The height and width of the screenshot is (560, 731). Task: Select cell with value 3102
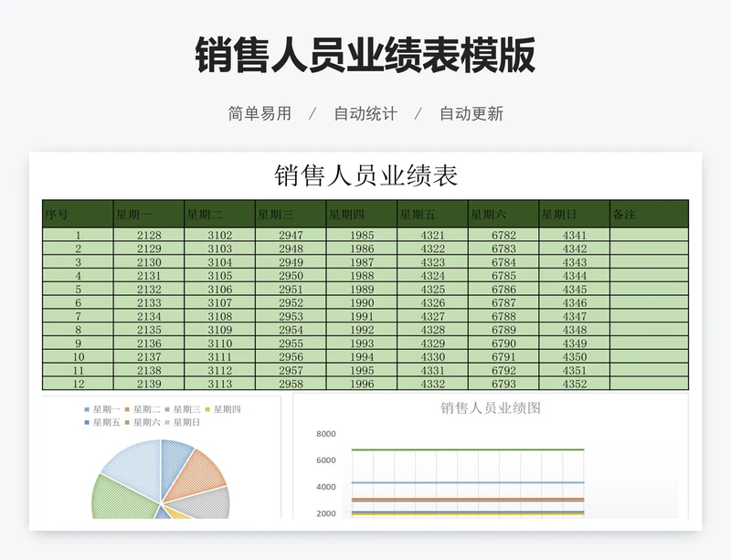(219, 235)
